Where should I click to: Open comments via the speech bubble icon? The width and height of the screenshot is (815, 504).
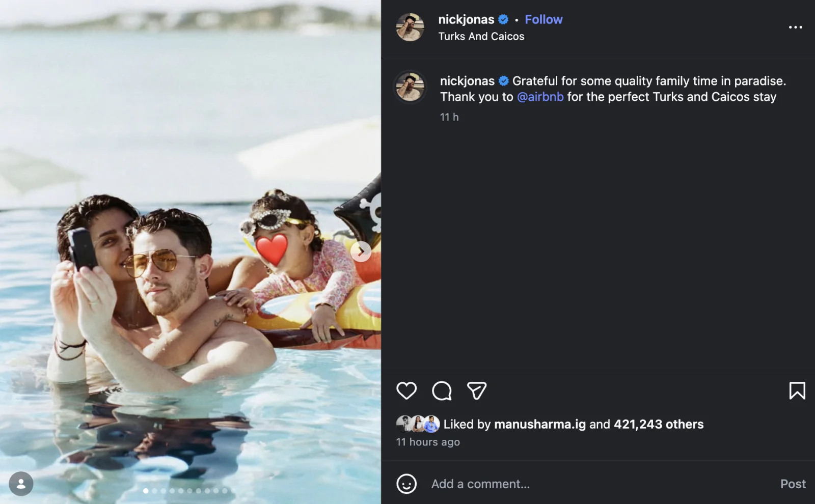(441, 391)
